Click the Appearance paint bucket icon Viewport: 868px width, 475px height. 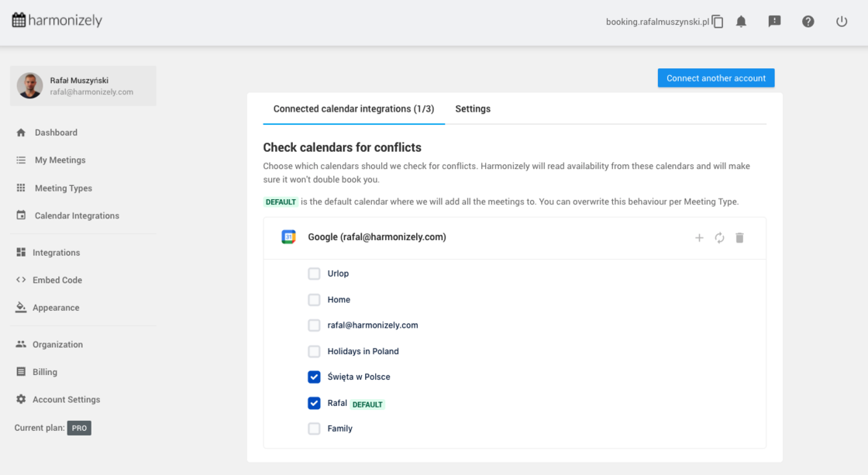pyautogui.click(x=21, y=308)
